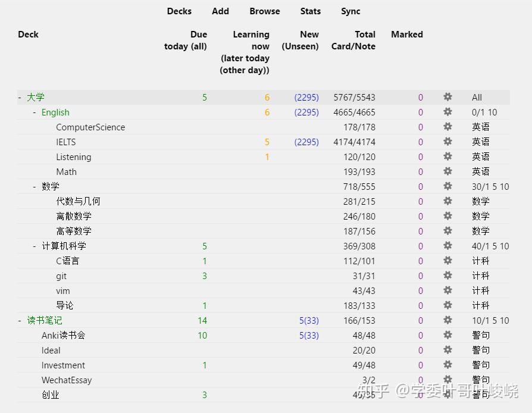Collapse the 读书笔记 deck tree
Image resolution: width=532 pixels, height=413 pixels.
[20, 320]
